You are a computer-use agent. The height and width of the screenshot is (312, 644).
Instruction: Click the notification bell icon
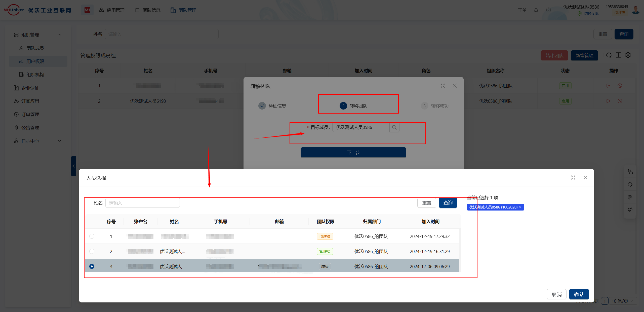tap(536, 10)
